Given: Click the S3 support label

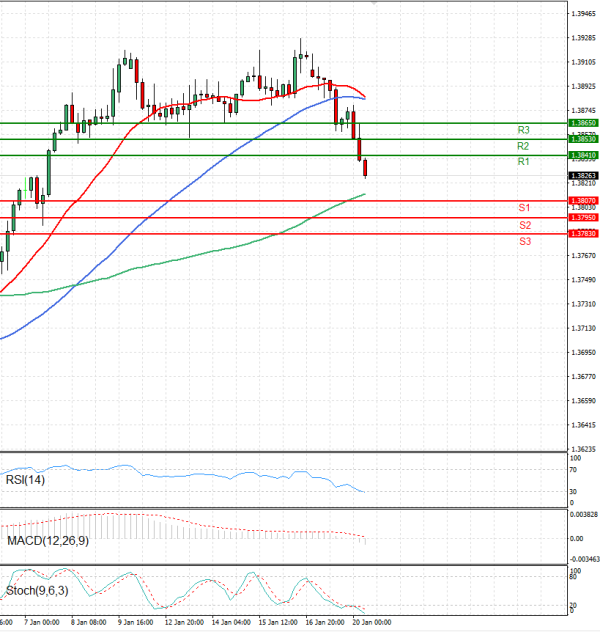Looking at the screenshot, I should (524, 241).
